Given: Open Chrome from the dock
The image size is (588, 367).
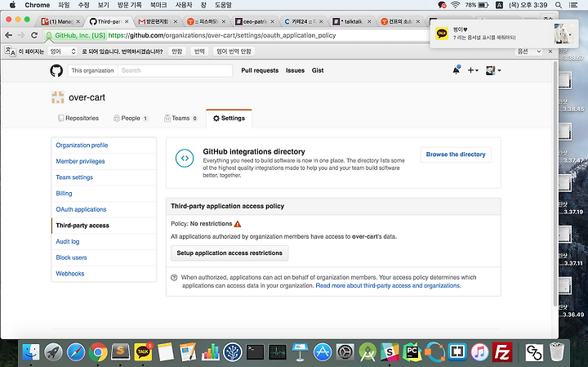Looking at the screenshot, I should click(x=98, y=352).
